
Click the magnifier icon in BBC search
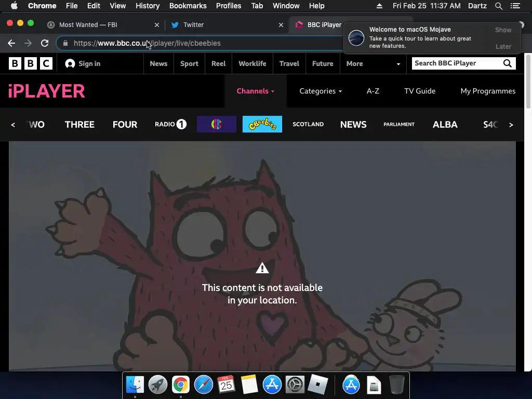(507, 63)
